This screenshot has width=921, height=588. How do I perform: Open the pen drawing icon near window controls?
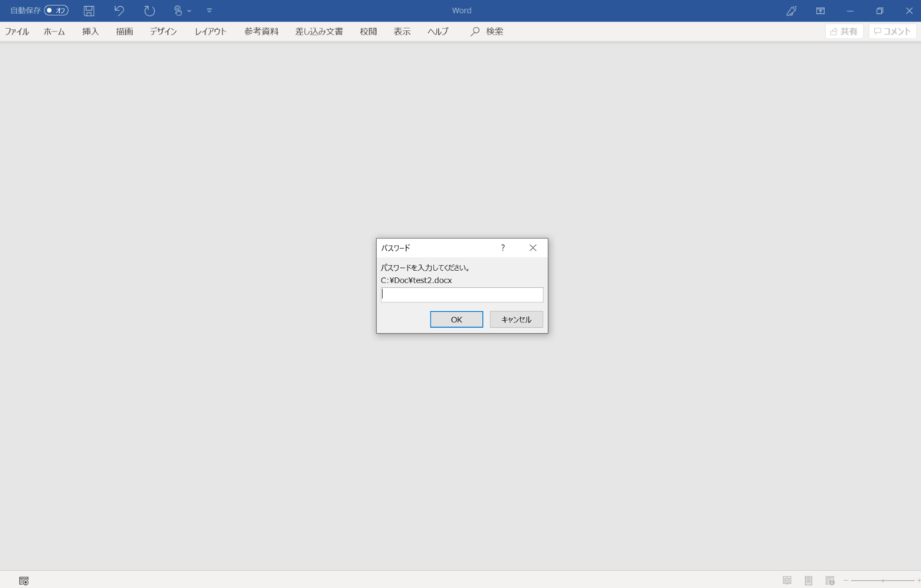pos(791,11)
